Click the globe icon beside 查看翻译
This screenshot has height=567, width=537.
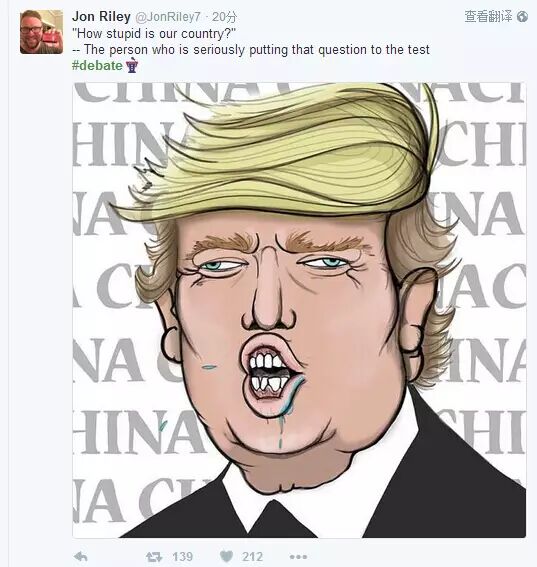click(x=522, y=17)
